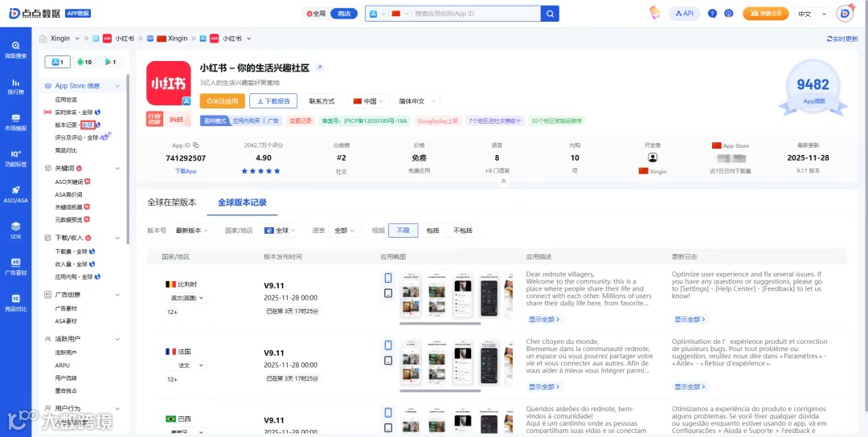Open 高级搜索 in the left sidebar
The height and width of the screenshot is (437, 868).
(15, 50)
